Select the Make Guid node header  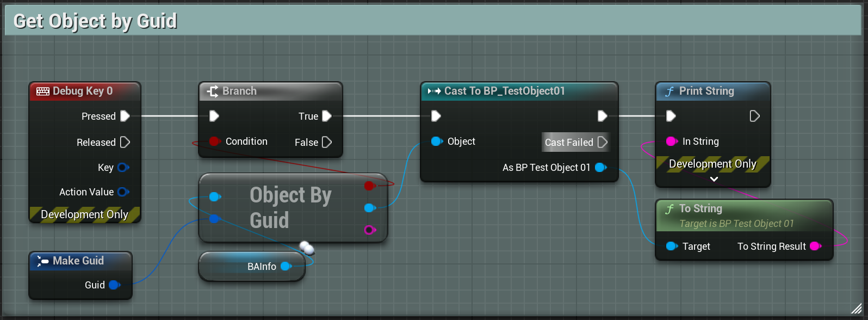80,261
